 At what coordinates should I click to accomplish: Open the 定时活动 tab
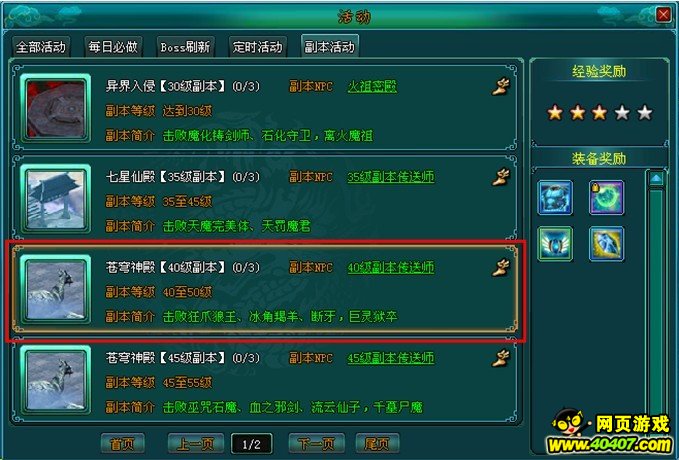[257, 46]
